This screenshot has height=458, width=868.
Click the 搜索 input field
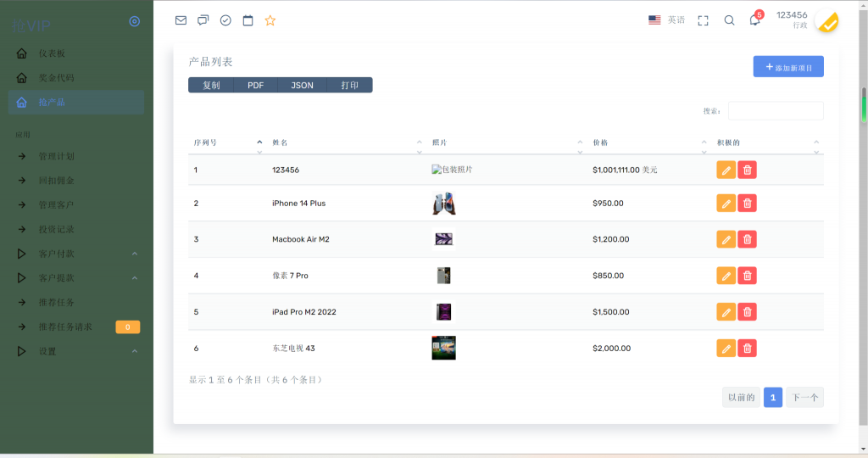coord(776,111)
